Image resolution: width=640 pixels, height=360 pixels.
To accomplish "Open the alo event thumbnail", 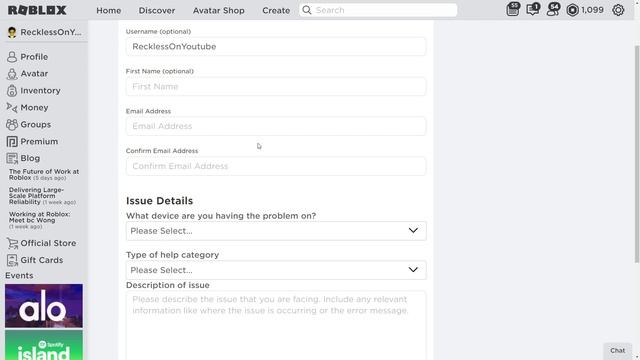I will pyautogui.click(x=44, y=306).
